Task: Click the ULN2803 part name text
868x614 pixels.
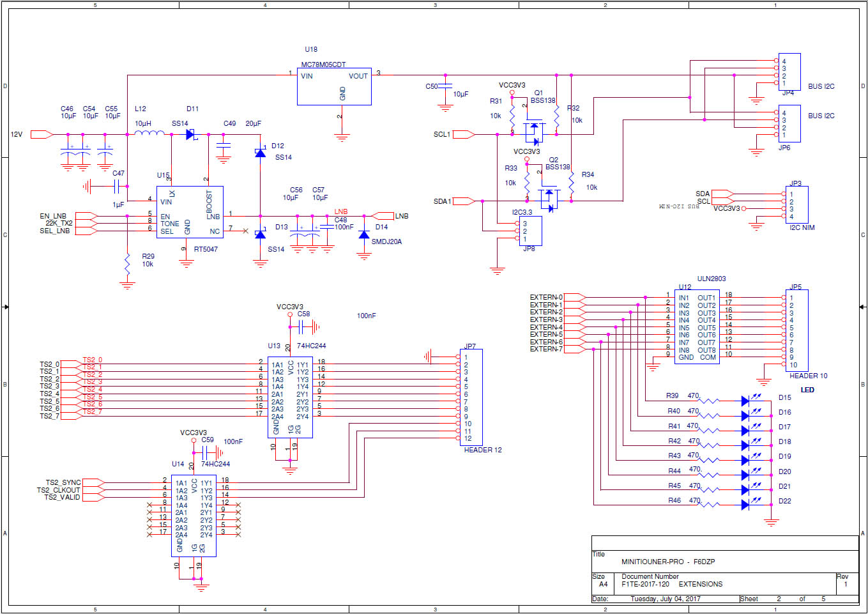Action: click(x=712, y=279)
